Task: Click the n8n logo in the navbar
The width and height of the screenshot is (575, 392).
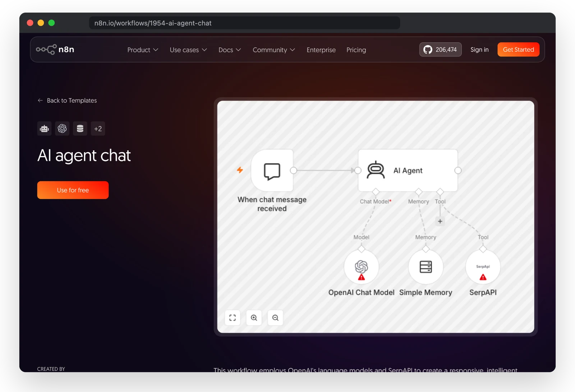Action: [55, 50]
